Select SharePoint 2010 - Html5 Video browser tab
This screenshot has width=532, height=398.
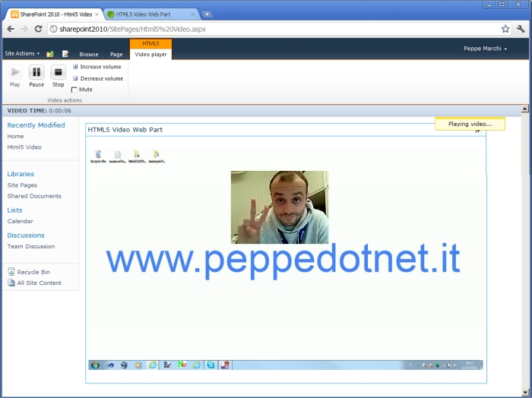point(52,14)
